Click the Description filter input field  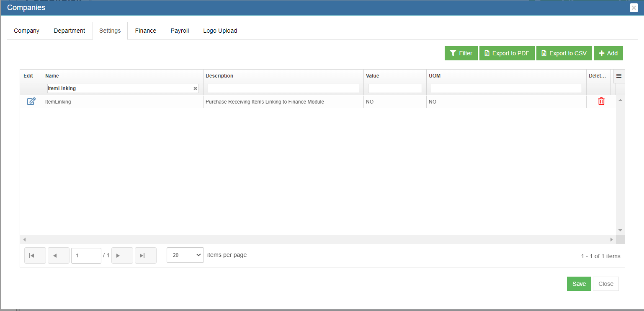click(x=283, y=88)
